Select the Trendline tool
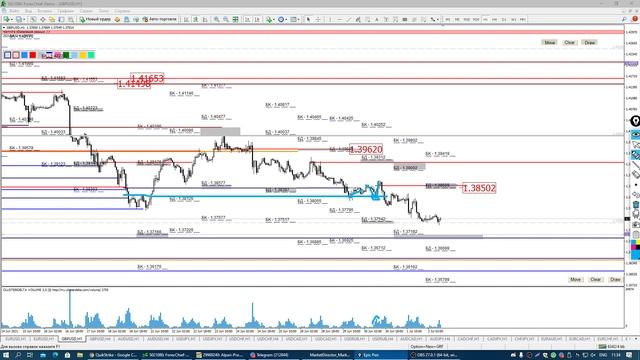The image size is (640, 360). tap(349, 19)
